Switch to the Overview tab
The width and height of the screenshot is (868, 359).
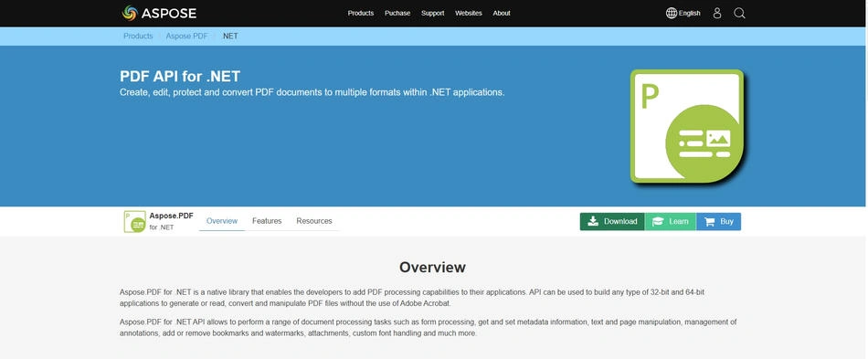click(222, 221)
